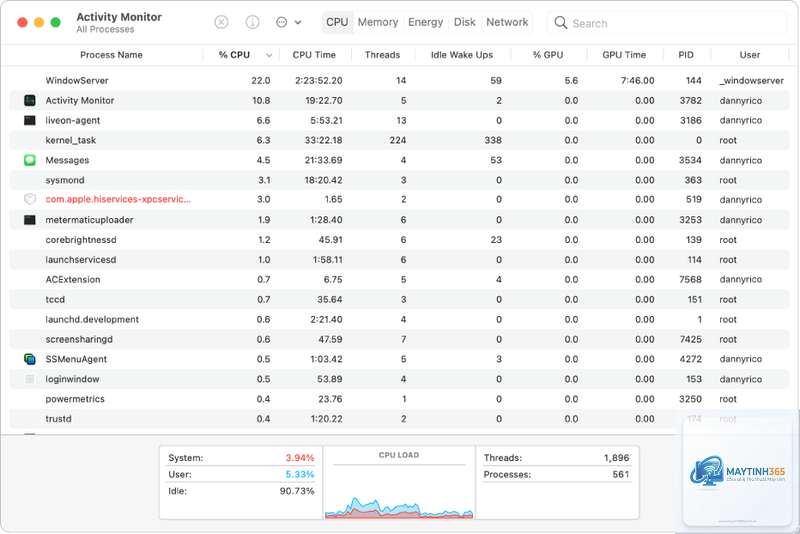
Task: Select the com.apple.hiservices-xpcservic... process name
Action: [x=118, y=199]
